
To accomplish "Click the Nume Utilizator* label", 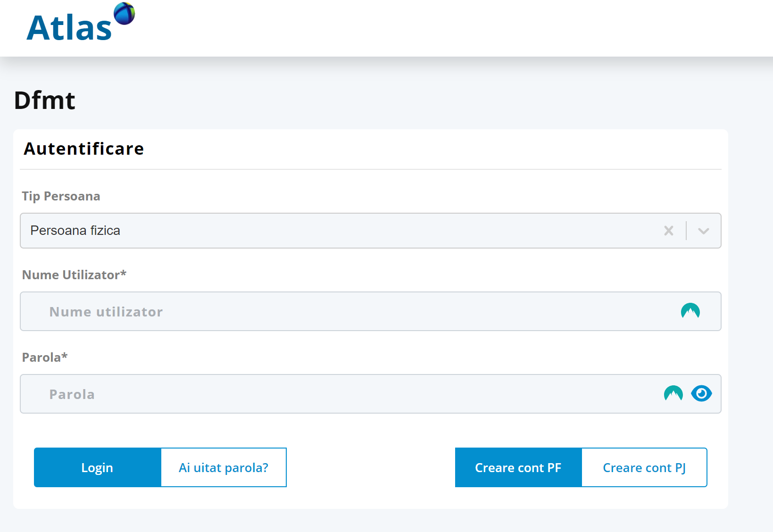I will [74, 275].
